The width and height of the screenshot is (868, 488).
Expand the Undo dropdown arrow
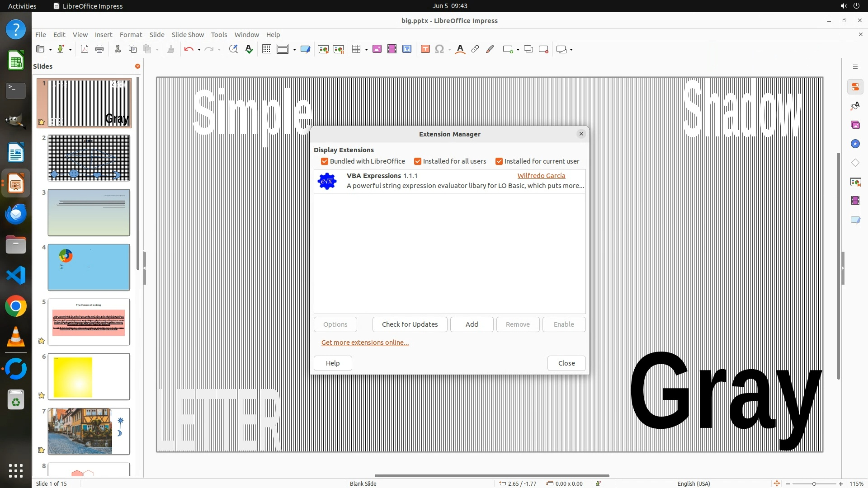(199, 50)
